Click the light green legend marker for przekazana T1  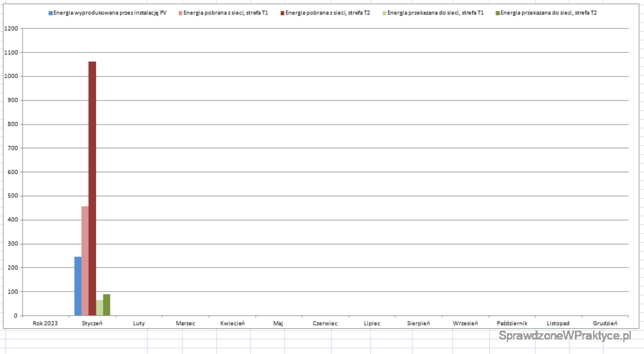click(x=384, y=13)
